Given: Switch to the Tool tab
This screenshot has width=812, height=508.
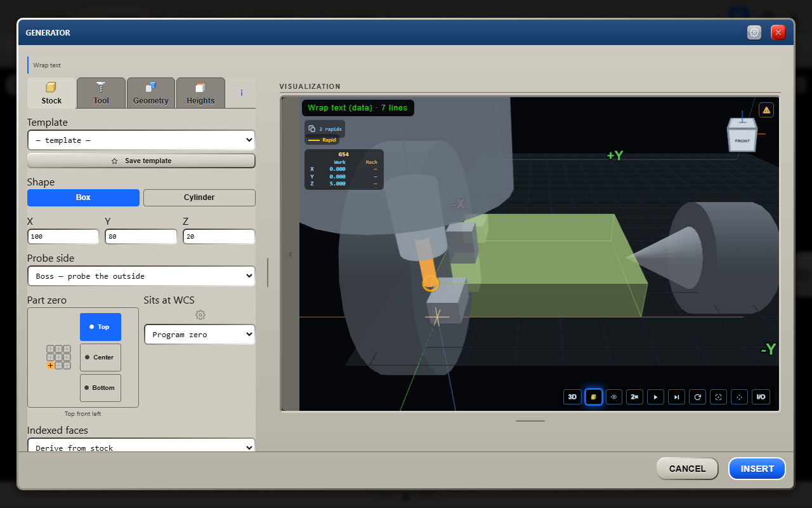Looking at the screenshot, I should pyautogui.click(x=101, y=93).
